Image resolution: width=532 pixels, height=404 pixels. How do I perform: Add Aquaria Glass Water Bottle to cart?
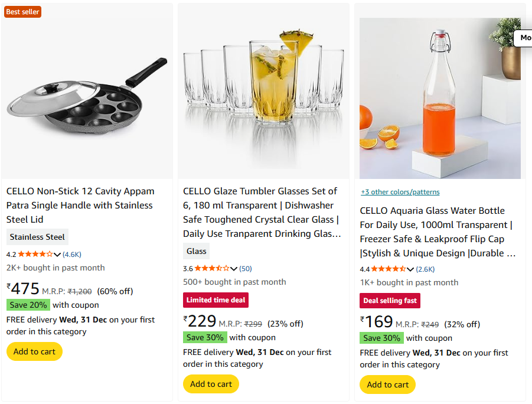[x=387, y=385]
